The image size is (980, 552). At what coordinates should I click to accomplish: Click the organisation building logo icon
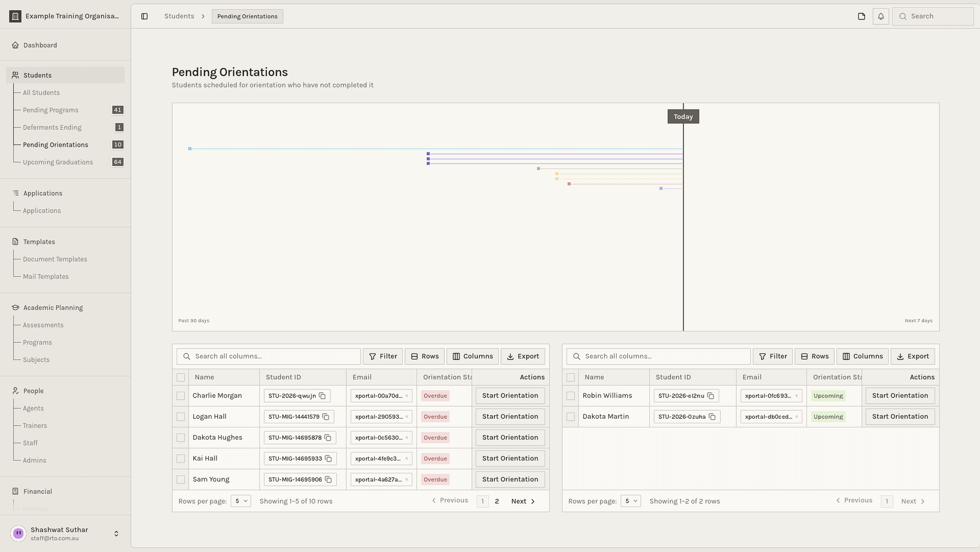[x=15, y=16]
